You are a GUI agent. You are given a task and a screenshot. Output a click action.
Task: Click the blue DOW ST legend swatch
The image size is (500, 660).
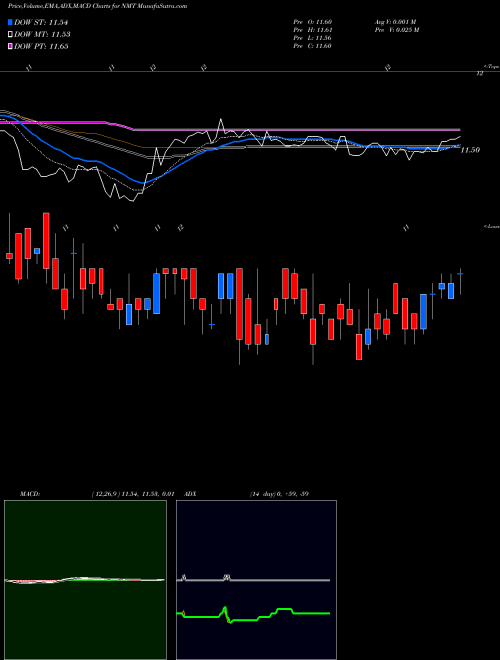tap(10, 22)
